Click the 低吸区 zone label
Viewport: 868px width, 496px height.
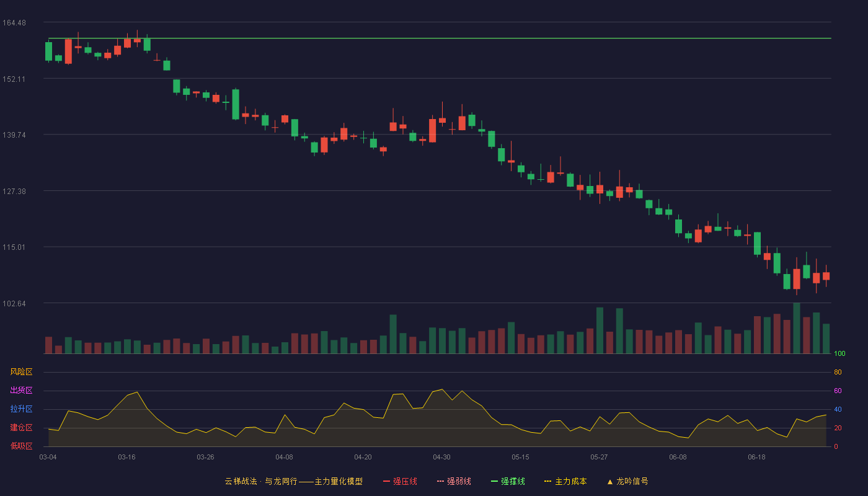(x=21, y=446)
